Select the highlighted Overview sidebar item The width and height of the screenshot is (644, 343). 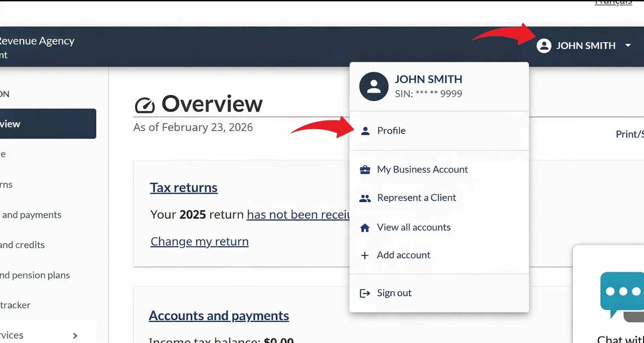coord(47,124)
